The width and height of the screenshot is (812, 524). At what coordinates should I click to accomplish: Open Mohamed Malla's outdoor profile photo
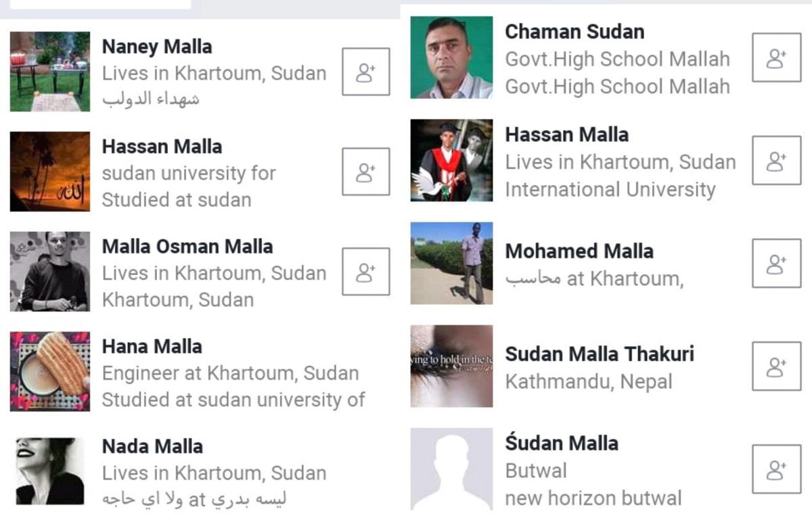[451, 263]
